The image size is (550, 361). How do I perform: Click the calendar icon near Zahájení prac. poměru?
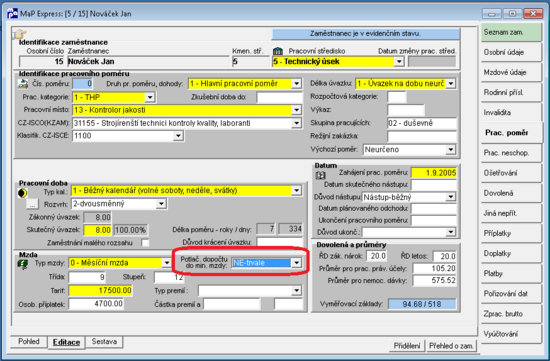[320, 175]
